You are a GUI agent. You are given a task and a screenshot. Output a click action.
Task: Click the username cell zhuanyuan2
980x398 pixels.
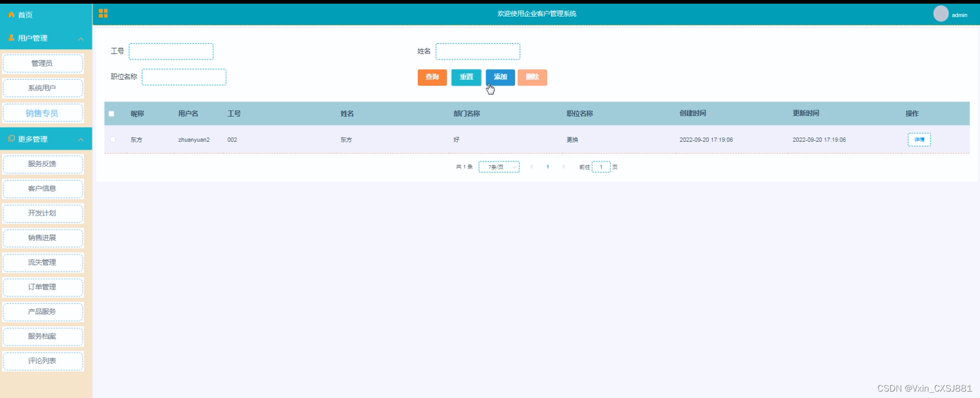coord(194,140)
